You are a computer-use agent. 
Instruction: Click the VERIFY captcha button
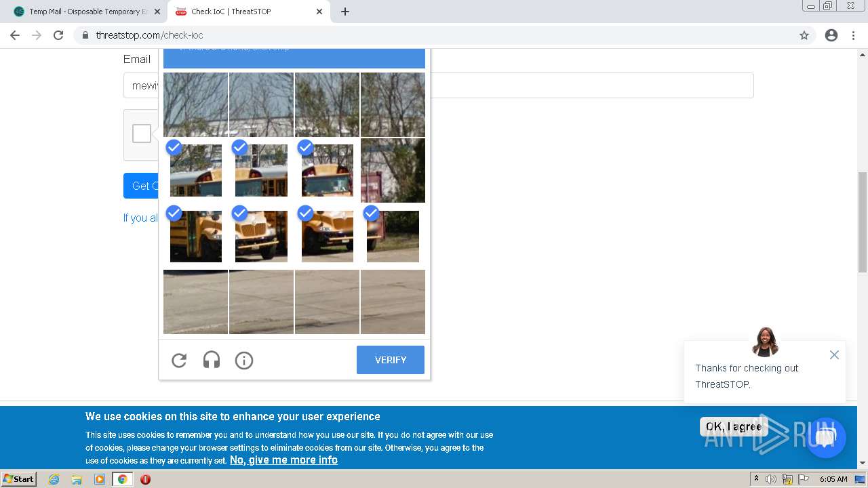click(x=391, y=360)
